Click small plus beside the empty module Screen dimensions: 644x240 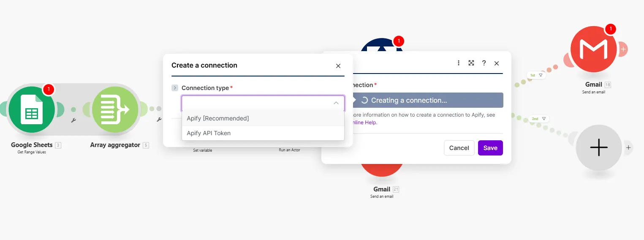click(628, 147)
